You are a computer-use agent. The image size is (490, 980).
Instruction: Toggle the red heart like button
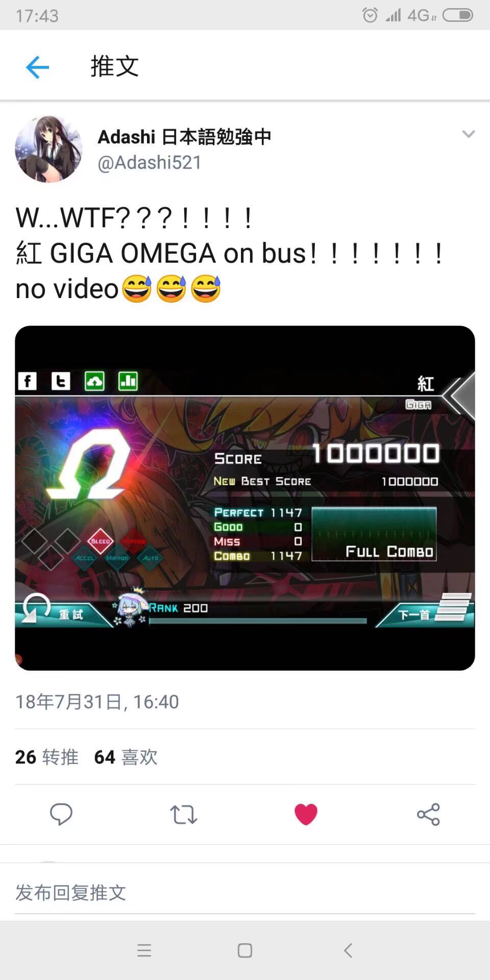[x=306, y=814]
